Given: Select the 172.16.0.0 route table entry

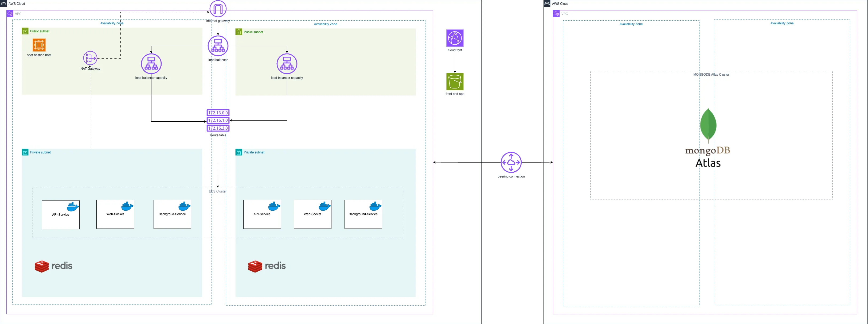Looking at the screenshot, I should (x=218, y=113).
